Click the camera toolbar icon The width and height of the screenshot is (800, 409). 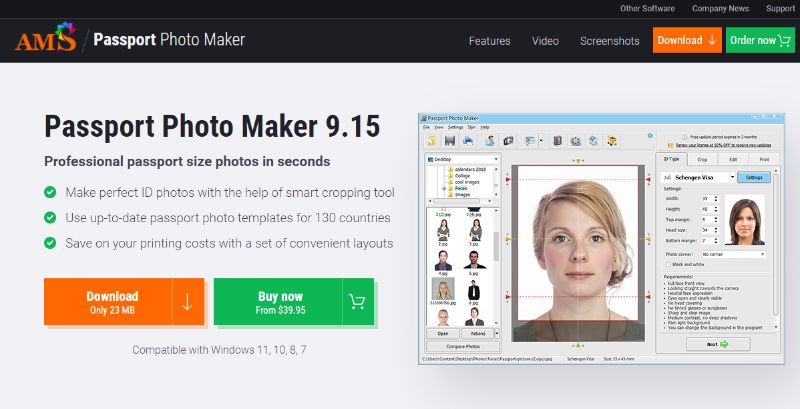click(x=508, y=141)
